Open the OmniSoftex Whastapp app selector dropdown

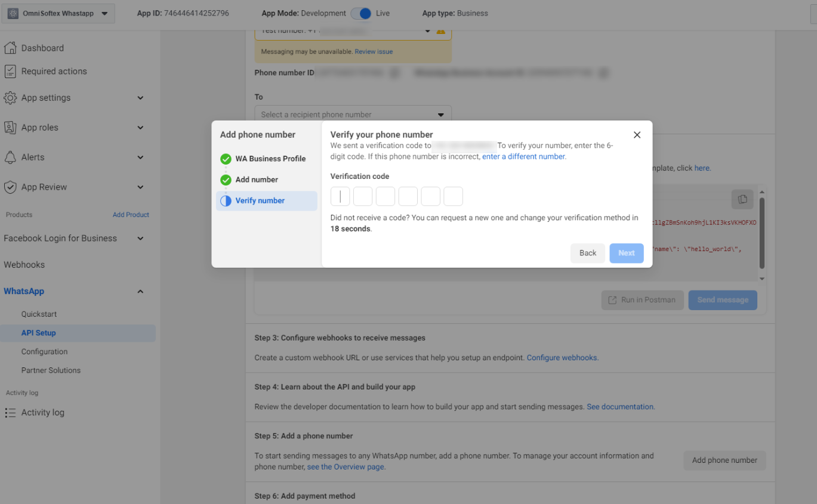click(x=58, y=13)
